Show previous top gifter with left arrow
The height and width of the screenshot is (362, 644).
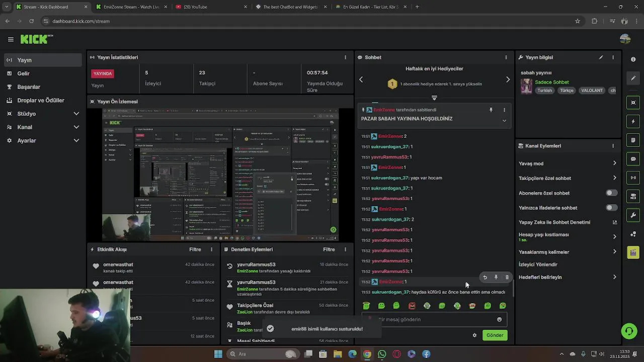[361, 79]
